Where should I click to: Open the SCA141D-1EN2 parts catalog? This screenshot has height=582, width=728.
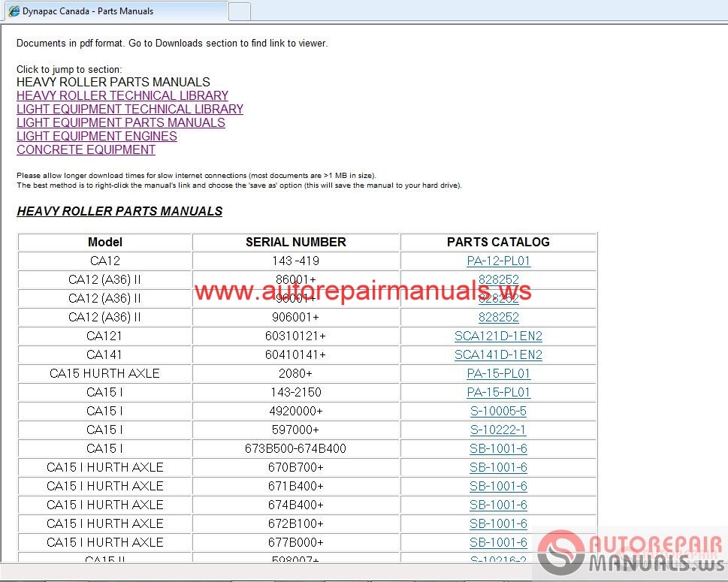pyautogui.click(x=498, y=354)
